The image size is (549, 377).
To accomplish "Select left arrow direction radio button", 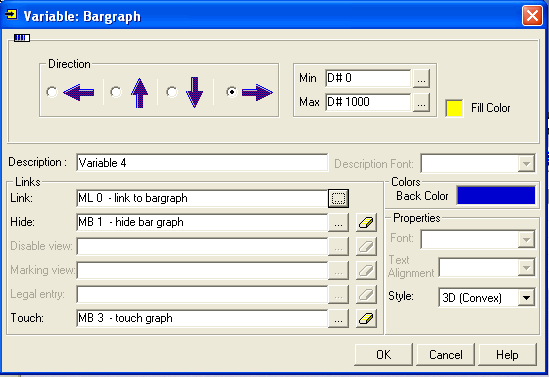I will coord(52,92).
